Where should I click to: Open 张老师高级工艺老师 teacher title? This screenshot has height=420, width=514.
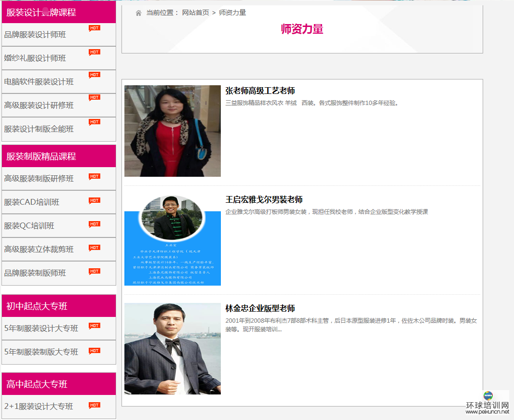[260, 91]
